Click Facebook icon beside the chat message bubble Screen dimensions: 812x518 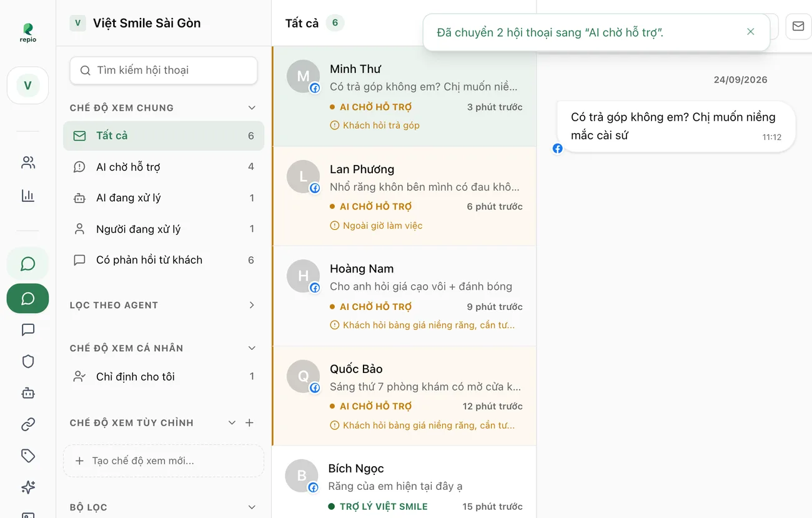(558, 149)
